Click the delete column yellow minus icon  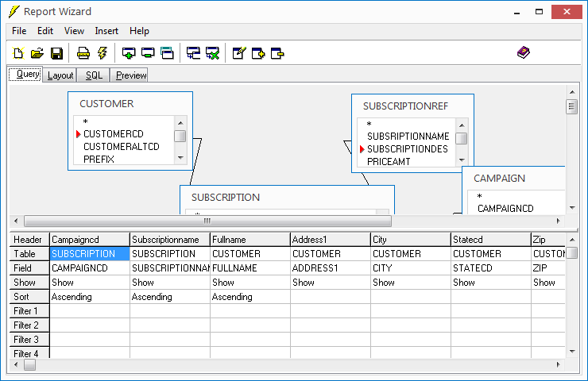point(277,53)
